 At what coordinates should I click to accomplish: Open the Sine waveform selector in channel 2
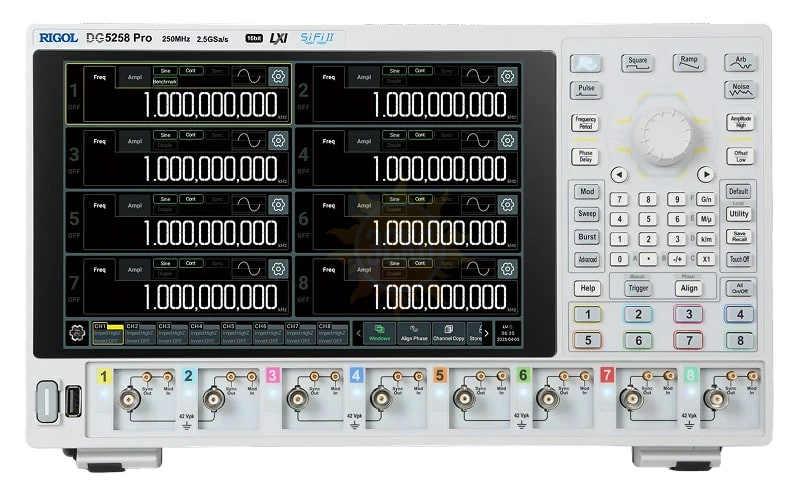[x=394, y=71]
